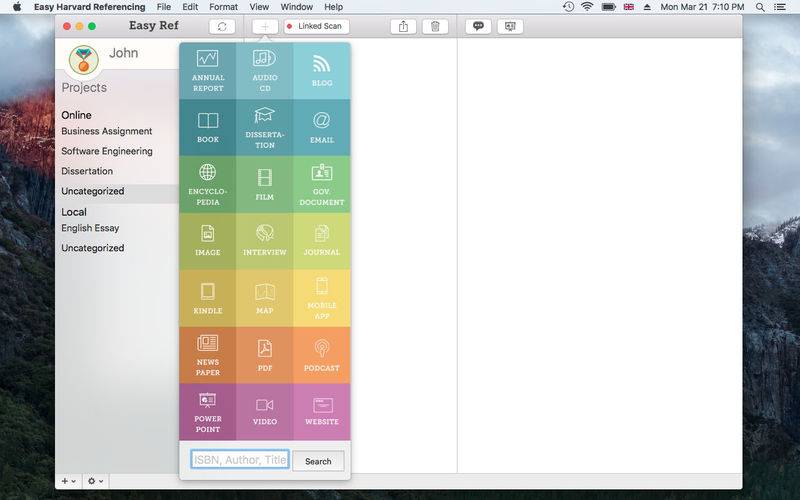Screen dimensions: 800x500
Task: Select the Podcast reference type
Action: [x=321, y=355]
